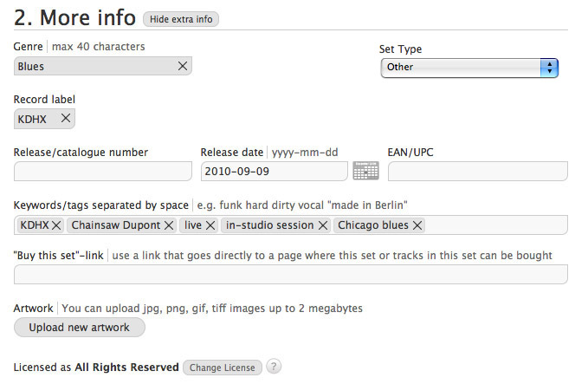Click the Hide extra info button

tap(181, 19)
